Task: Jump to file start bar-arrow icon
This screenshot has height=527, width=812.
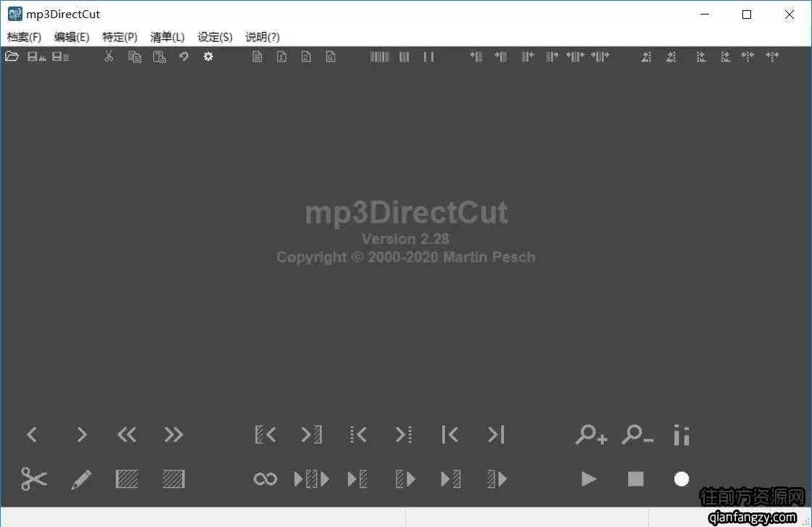Action: point(449,434)
